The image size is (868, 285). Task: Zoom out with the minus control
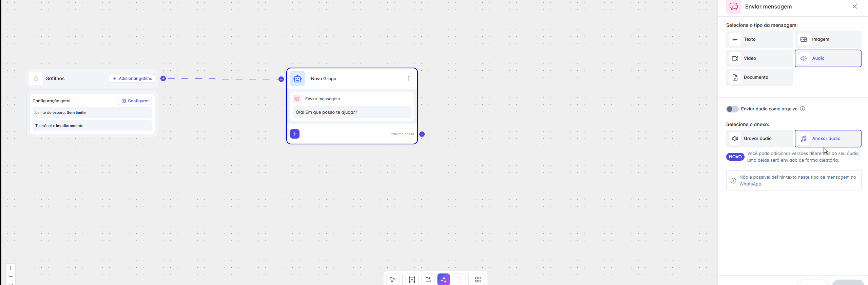point(11,277)
